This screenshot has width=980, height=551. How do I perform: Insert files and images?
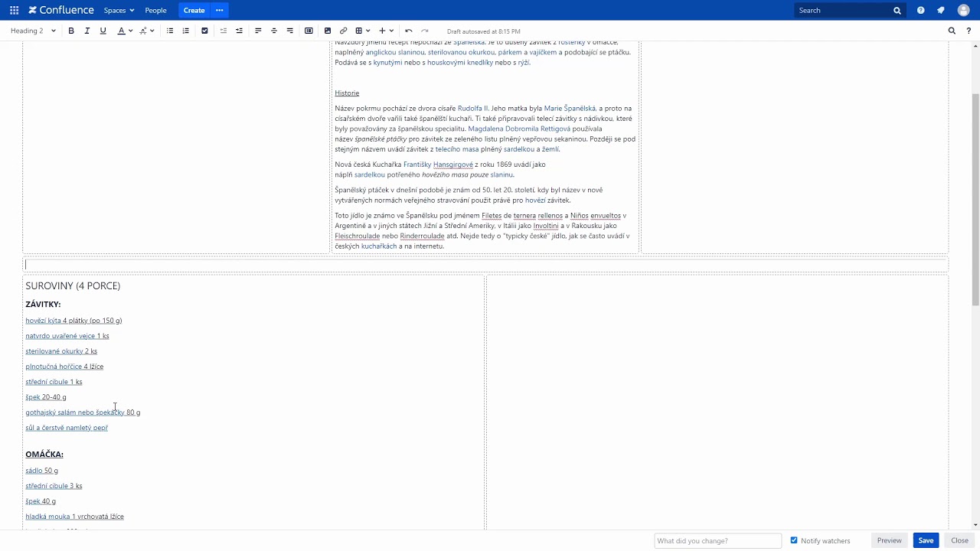[x=328, y=31]
